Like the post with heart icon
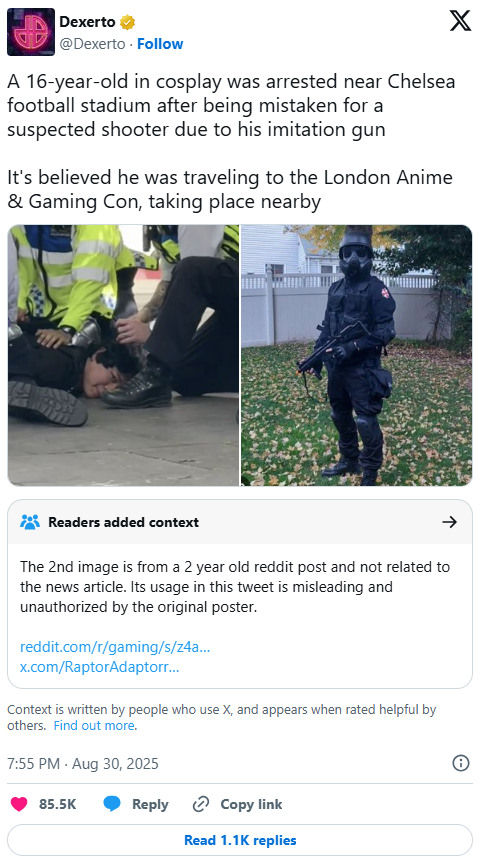Image resolution: width=485 pixels, height=867 pixels. pos(19,805)
